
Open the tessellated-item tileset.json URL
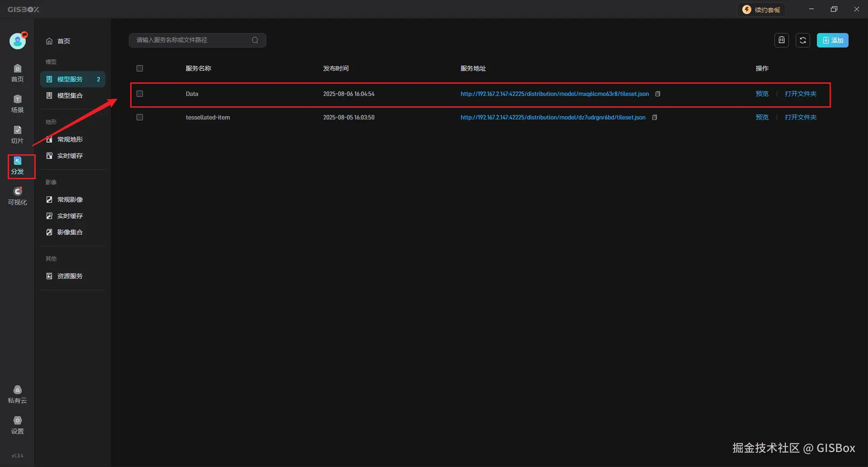click(553, 118)
